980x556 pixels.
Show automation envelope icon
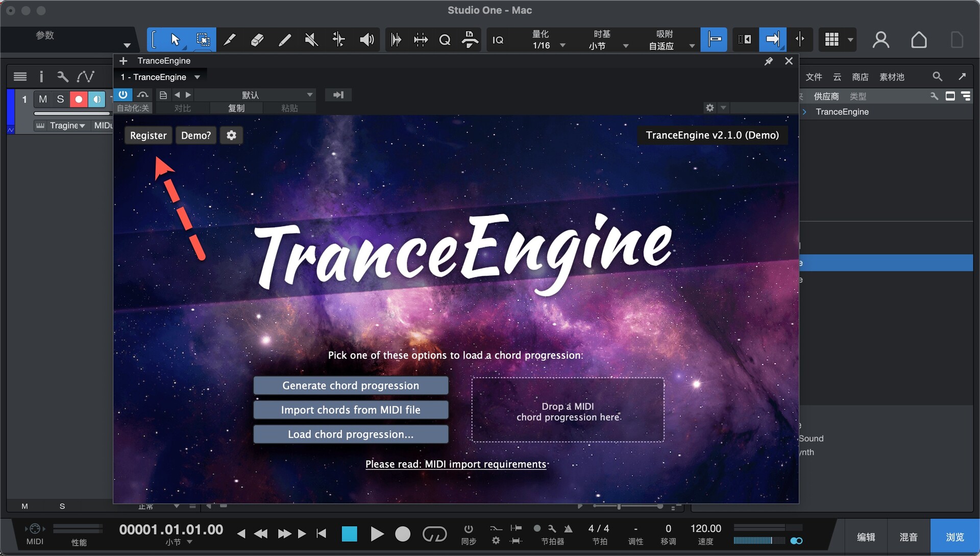pyautogui.click(x=85, y=77)
